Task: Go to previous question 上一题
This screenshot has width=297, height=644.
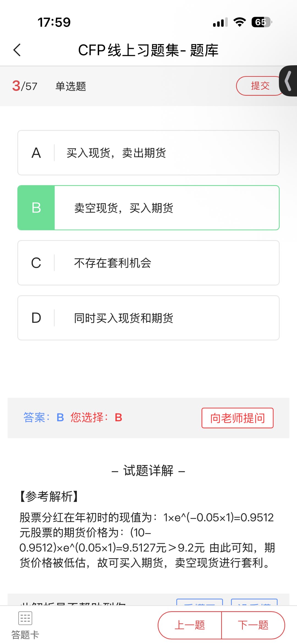Action: [190, 625]
